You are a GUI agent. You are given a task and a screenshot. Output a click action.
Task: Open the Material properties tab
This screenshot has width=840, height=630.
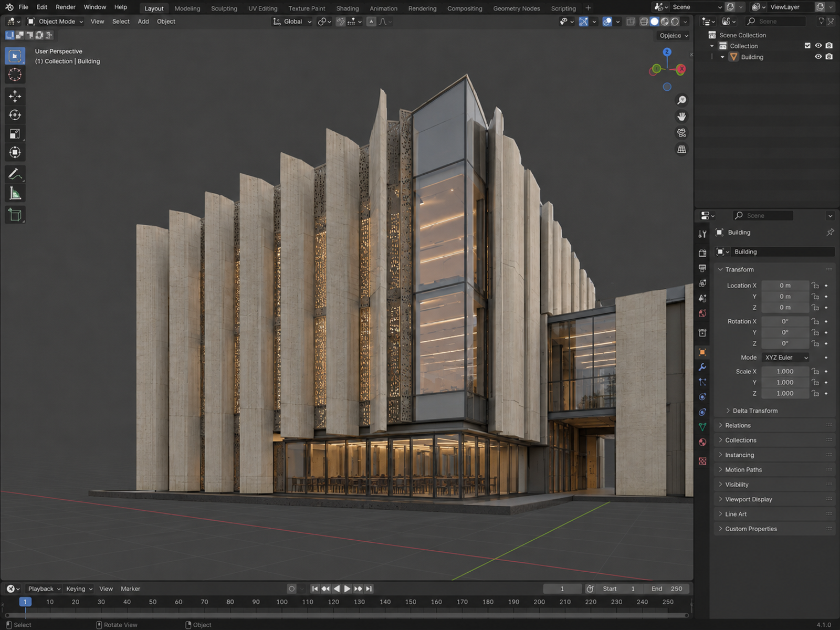tap(702, 442)
